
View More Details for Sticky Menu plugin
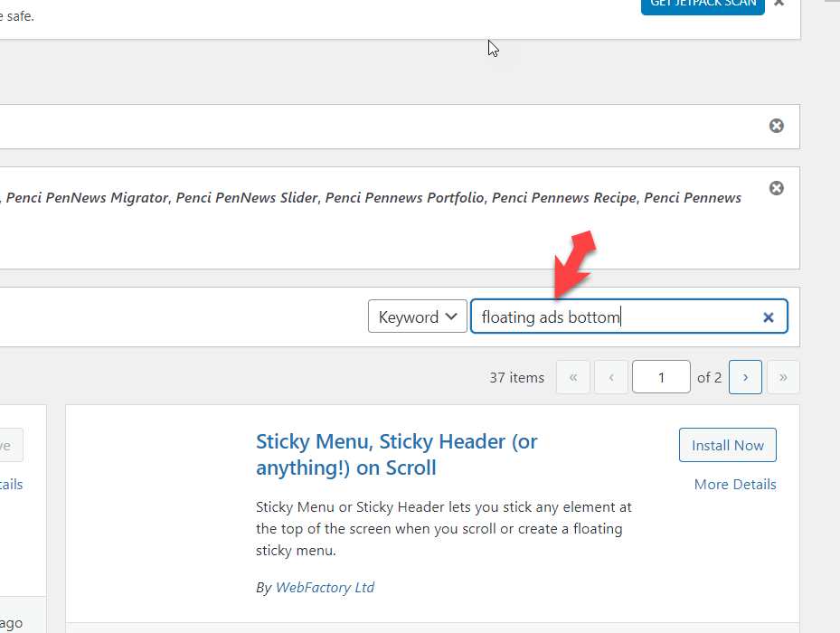[734, 485]
